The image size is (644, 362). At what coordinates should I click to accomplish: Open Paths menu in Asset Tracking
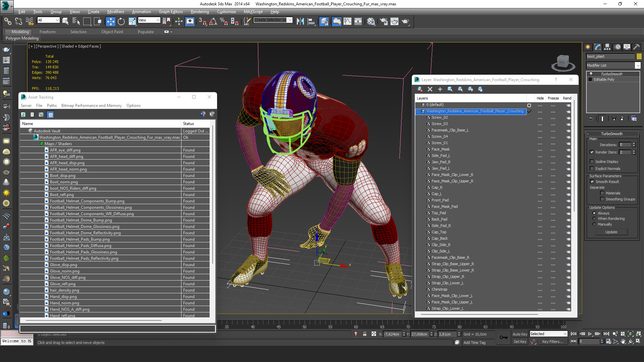point(52,106)
